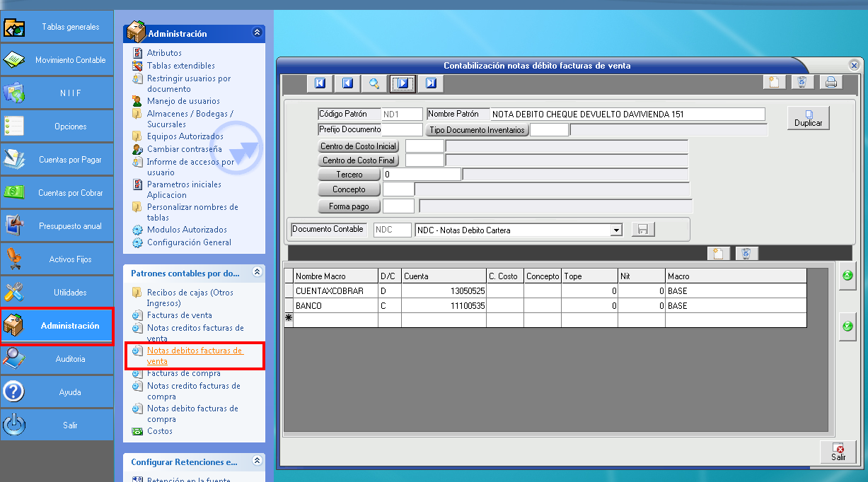Add new row with grid toolbar icon
The image size is (868, 482).
pyautogui.click(x=718, y=254)
